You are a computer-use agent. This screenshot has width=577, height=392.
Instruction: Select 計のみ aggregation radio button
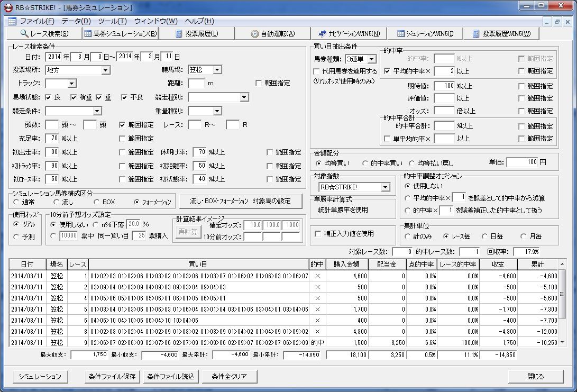[x=407, y=236]
